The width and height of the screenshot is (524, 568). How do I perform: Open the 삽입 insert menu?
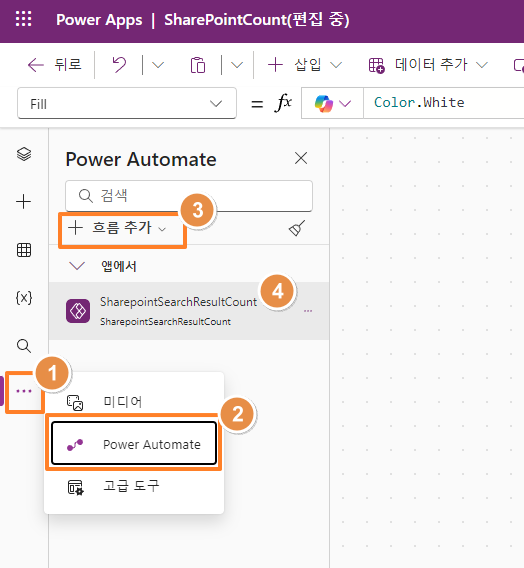305,65
